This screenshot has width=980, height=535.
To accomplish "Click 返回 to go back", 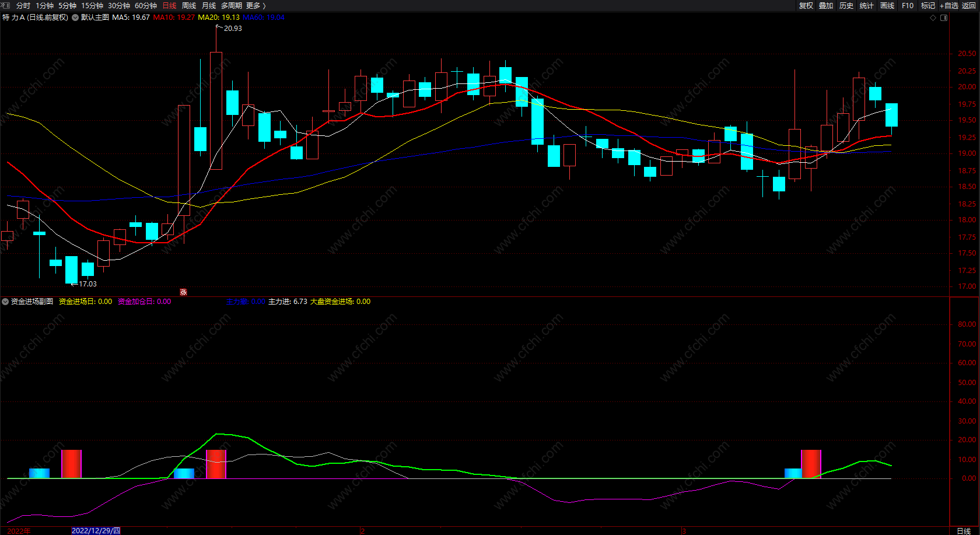I will pos(969,6).
